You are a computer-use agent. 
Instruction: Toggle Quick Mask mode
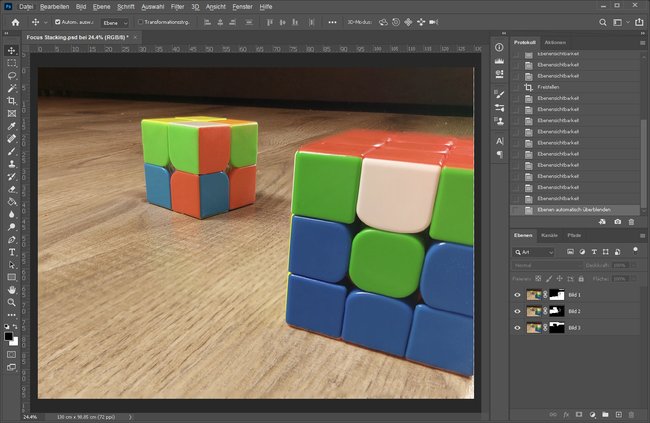pyautogui.click(x=12, y=355)
